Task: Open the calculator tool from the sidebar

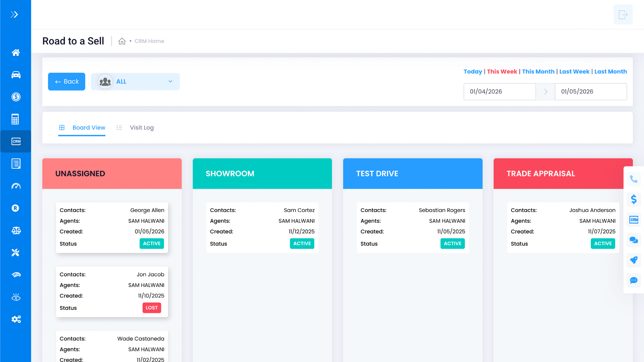Action: pos(16,119)
